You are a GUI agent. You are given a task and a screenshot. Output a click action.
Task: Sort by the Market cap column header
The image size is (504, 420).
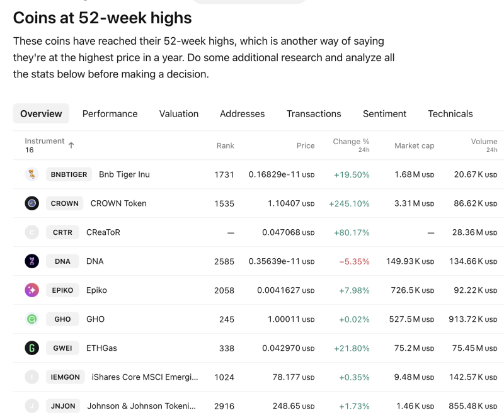point(415,145)
